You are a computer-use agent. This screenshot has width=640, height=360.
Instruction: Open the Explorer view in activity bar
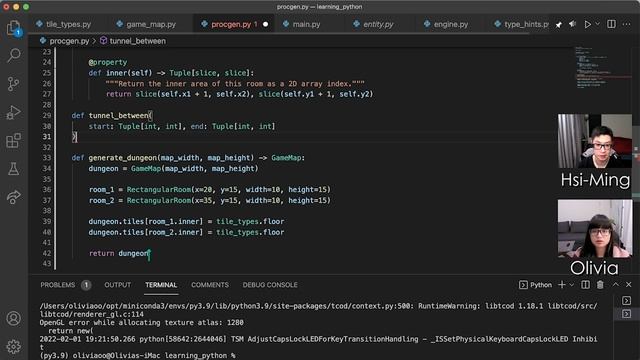click(x=13, y=28)
